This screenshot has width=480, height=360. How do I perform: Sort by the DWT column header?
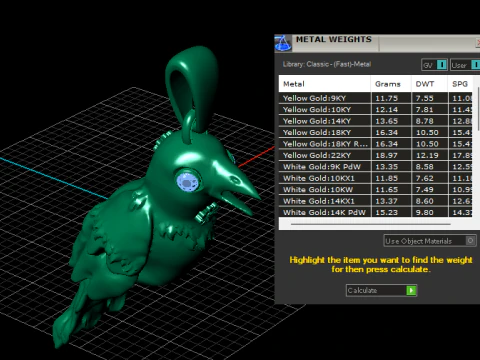(429, 84)
